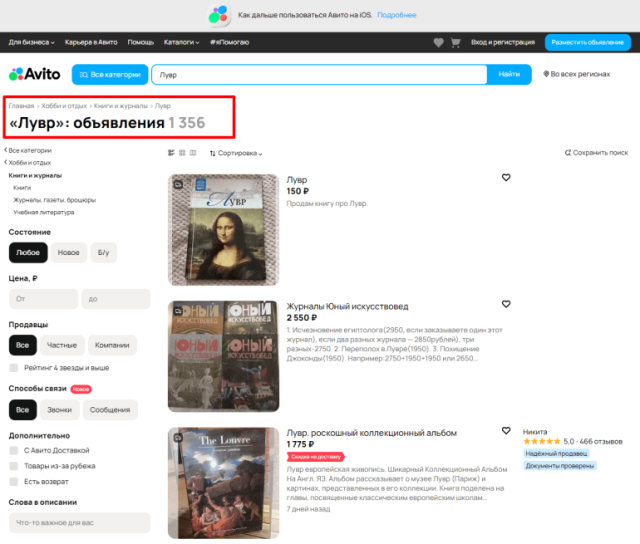The height and width of the screenshot is (544, 640).
Task: Switch to list view layout icon
Action: pos(171,153)
